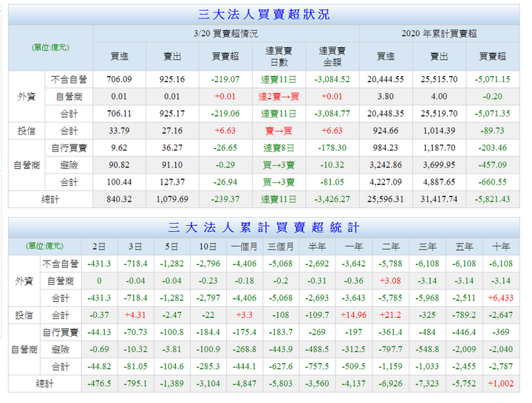Click the -5,821.43 cumulative total
The image size is (532, 403).
492,199
